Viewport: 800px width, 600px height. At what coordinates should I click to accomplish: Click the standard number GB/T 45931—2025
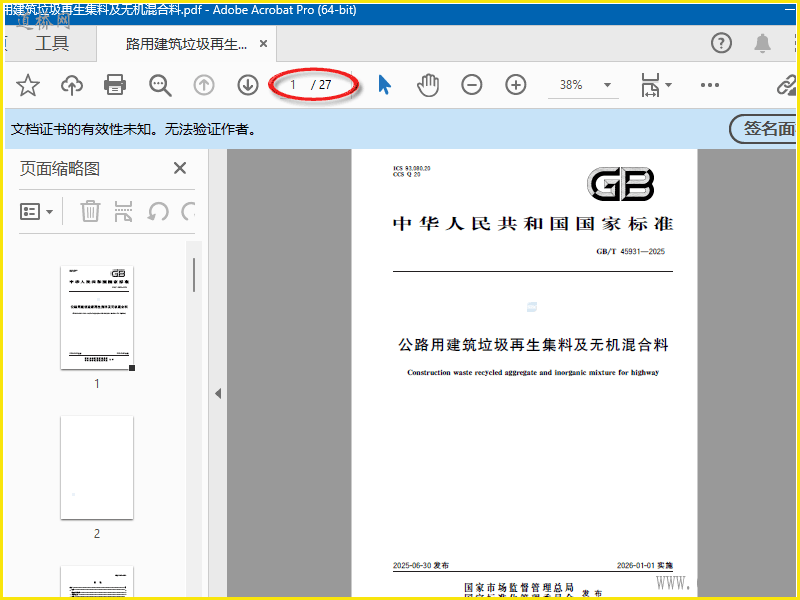point(630,252)
